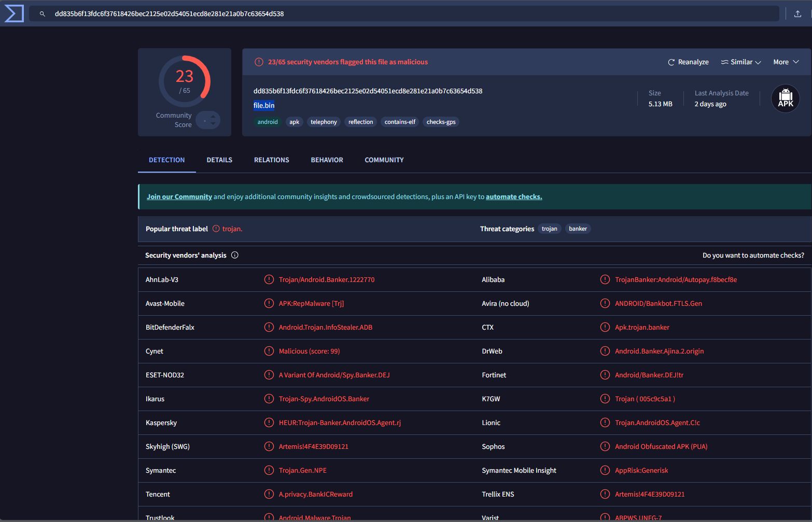
Task: Click ESET-NOD32 detection alert icon
Action: [x=269, y=375]
